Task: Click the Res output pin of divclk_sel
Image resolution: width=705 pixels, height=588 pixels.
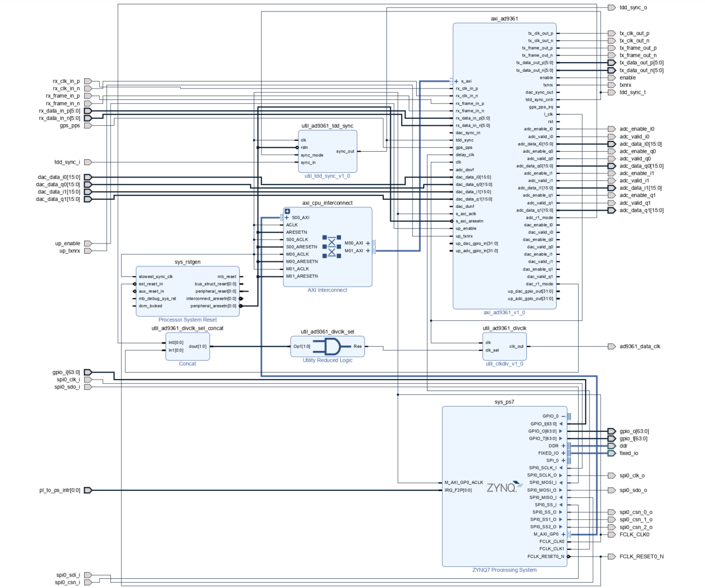Action: click(357, 347)
